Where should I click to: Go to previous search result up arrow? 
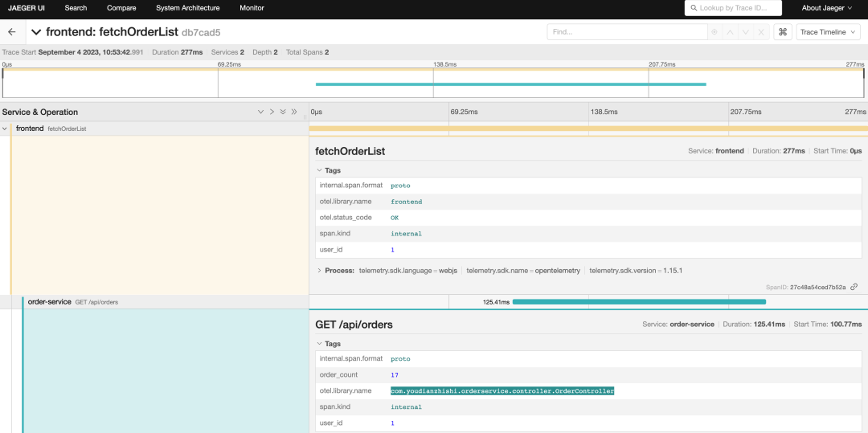[730, 32]
